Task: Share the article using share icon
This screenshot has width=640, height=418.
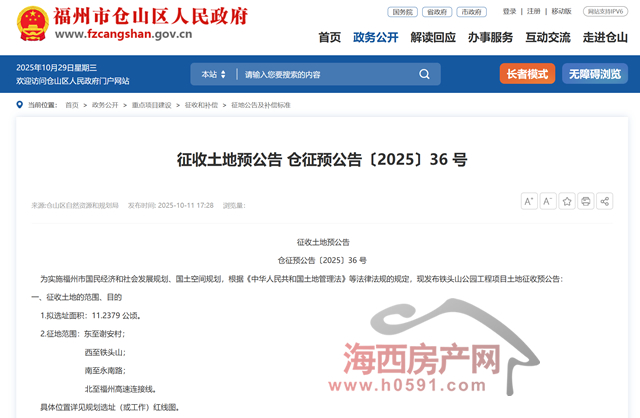Action: 605,201
